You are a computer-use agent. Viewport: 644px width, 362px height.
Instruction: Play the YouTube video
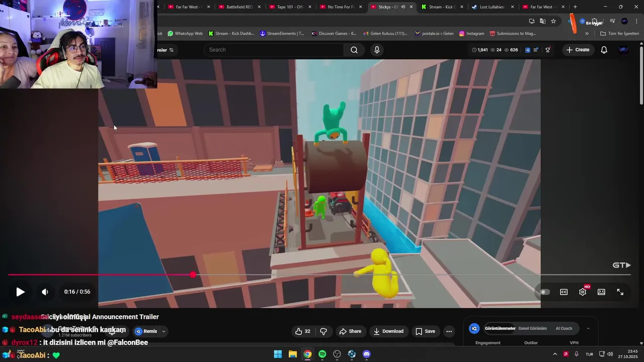point(20,292)
